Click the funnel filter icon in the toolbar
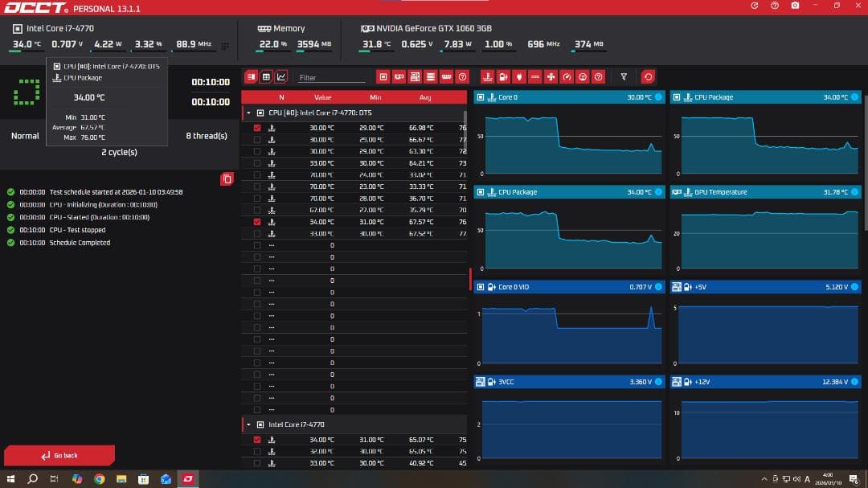This screenshot has height=488, width=868. click(x=624, y=77)
